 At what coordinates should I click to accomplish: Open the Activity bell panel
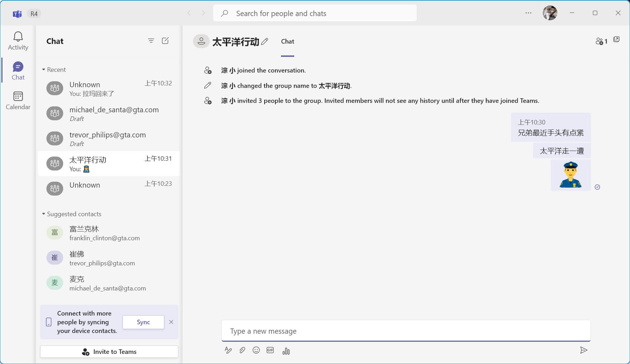coord(17,40)
